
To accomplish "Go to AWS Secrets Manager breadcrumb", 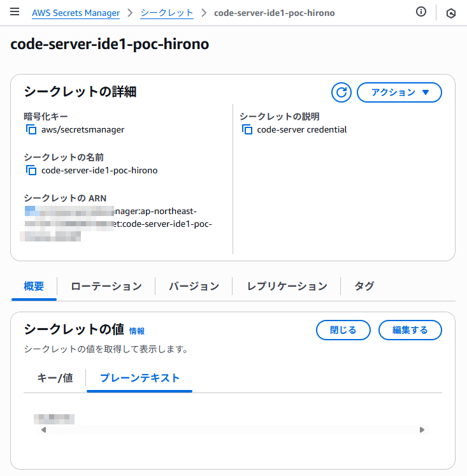I will click(76, 13).
